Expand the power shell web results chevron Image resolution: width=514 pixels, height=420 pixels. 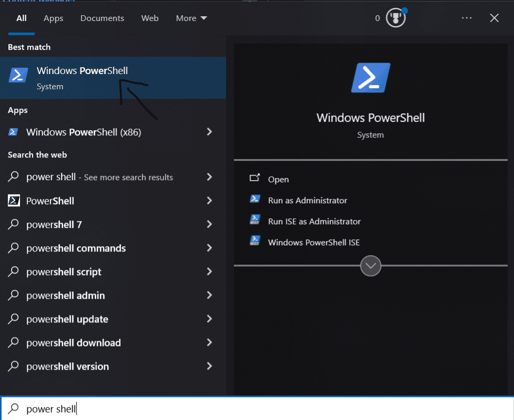pyautogui.click(x=210, y=177)
